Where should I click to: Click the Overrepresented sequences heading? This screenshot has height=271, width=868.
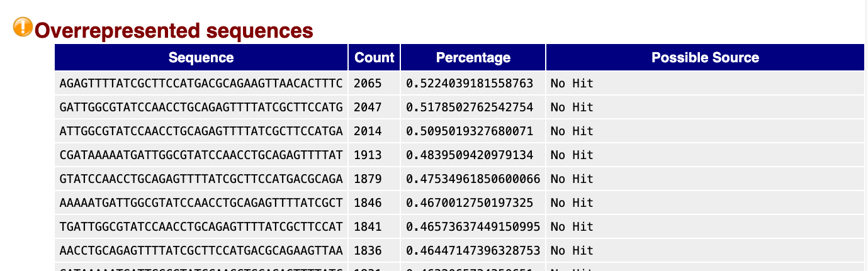[173, 30]
